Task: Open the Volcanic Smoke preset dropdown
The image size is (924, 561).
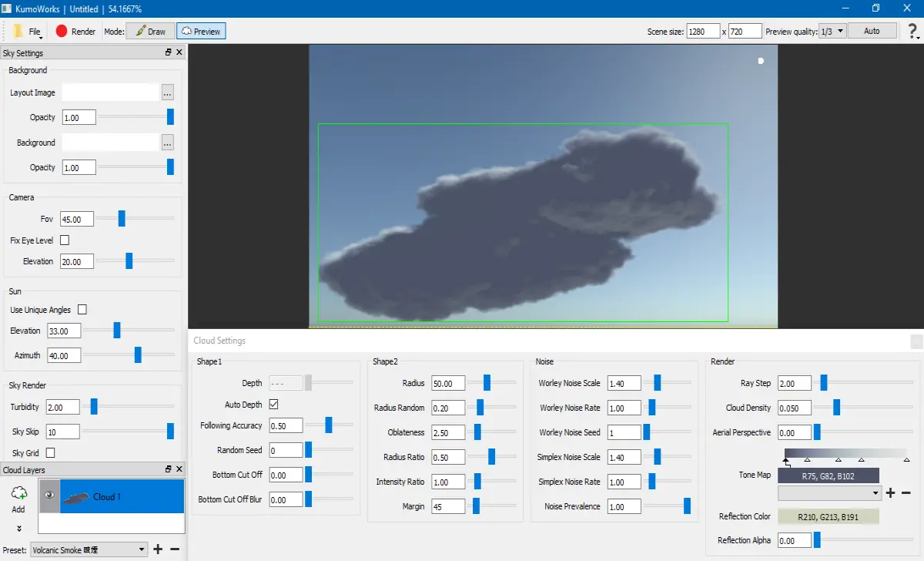Action: pos(89,549)
